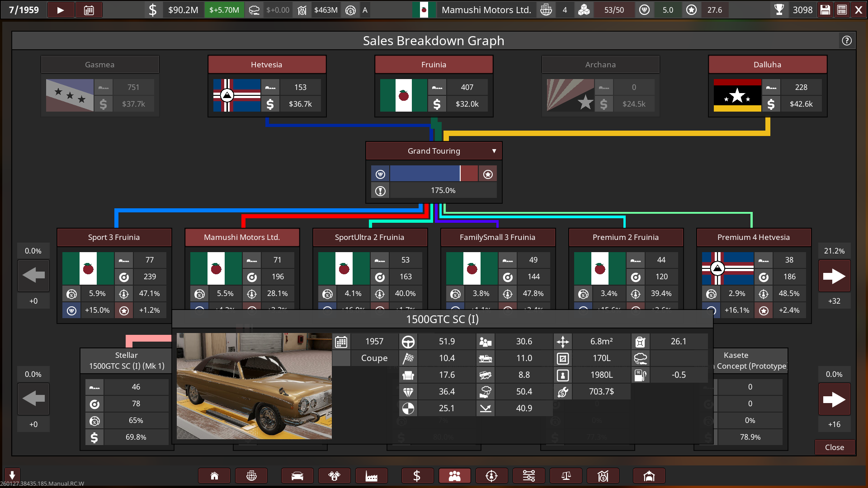Viewport: 868px width, 488px height.
Task: Click the 1500GTC SC car thumbnail image
Action: tap(254, 386)
